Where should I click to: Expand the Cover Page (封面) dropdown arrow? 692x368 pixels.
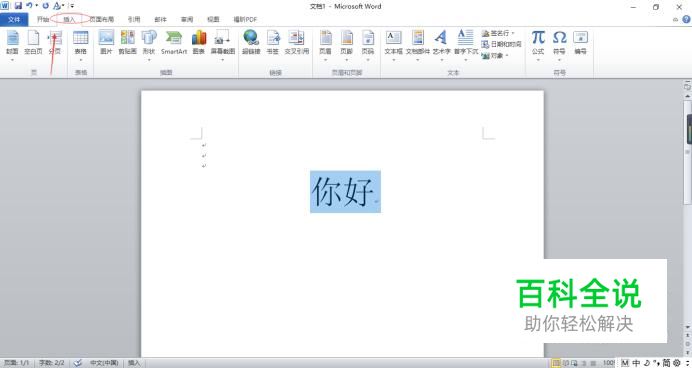coord(12,60)
